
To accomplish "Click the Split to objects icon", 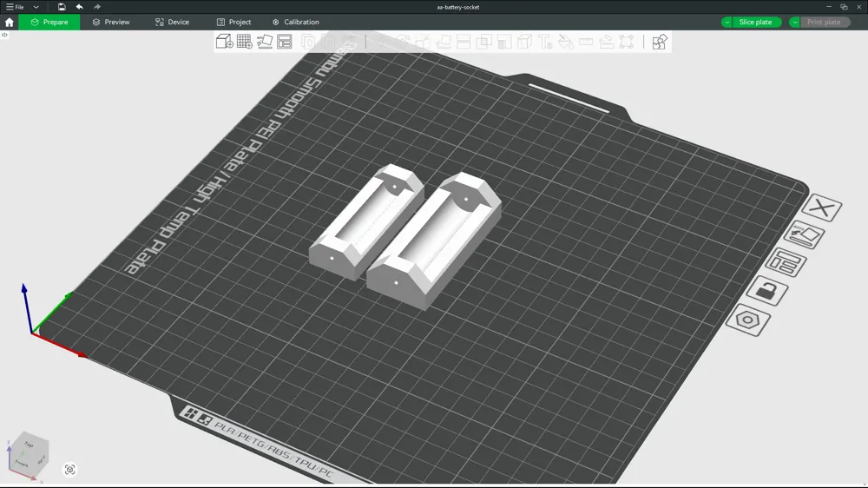I will click(x=308, y=42).
